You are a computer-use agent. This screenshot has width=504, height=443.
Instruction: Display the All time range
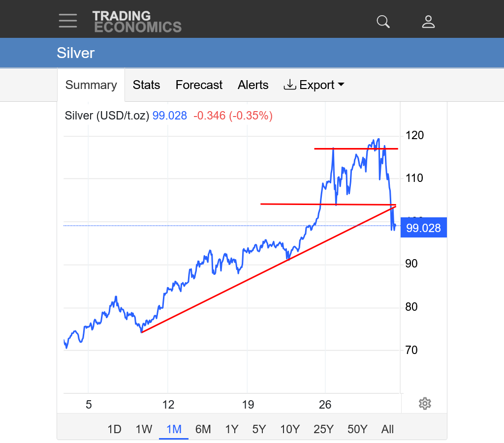pyautogui.click(x=387, y=429)
